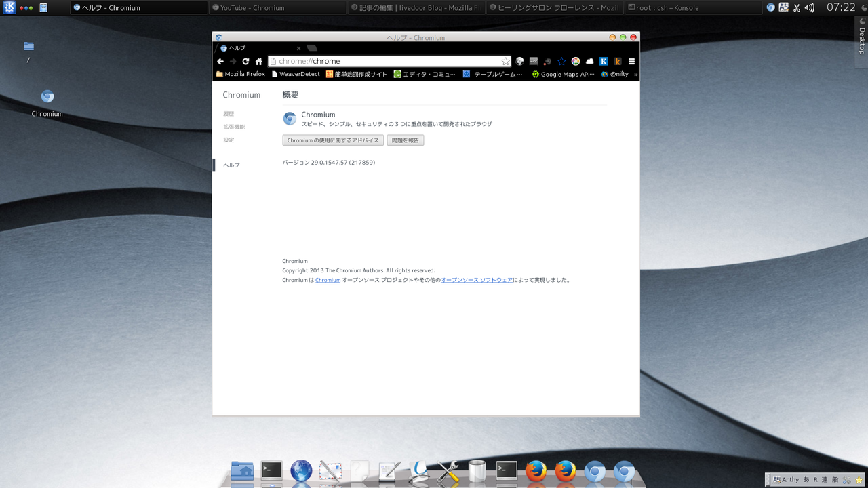Select ヘルプ in the Chromium sidebar

click(x=231, y=165)
